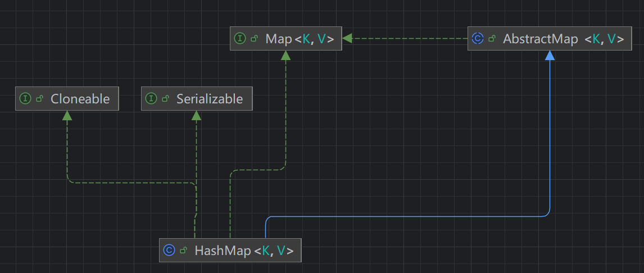Image resolution: width=644 pixels, height=273 pixels.
Task: Click the green arrowhead pointing to Map's right side
Action: 347,39
